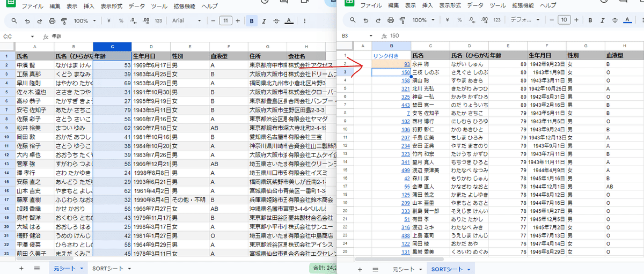Open linked number 443 in column B
Viewport: 644px width, 274px height.
coord(406,105)
